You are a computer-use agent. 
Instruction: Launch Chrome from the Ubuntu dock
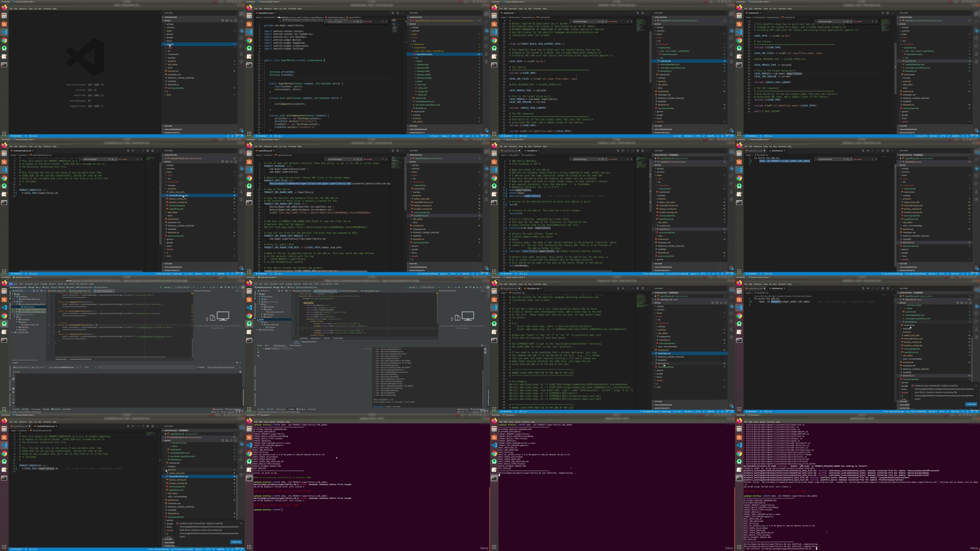point(4,40)
